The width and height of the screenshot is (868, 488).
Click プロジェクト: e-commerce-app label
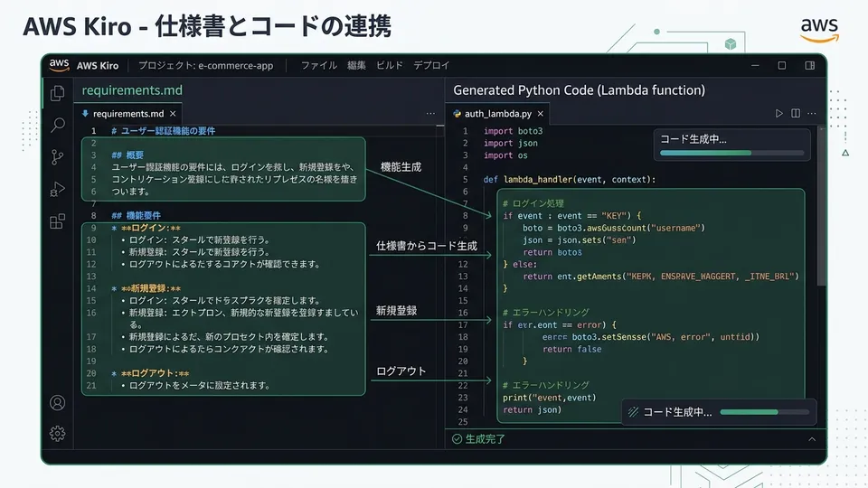[x=205, y=65]
